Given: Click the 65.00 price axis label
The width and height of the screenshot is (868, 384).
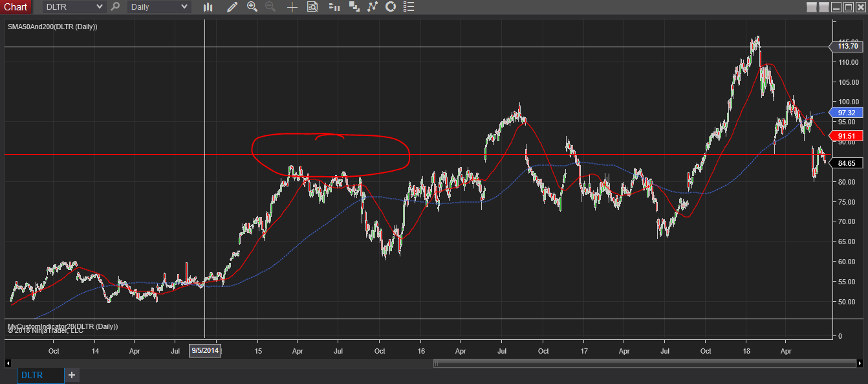Looking at the screenshot, I should tap(849, 242).
